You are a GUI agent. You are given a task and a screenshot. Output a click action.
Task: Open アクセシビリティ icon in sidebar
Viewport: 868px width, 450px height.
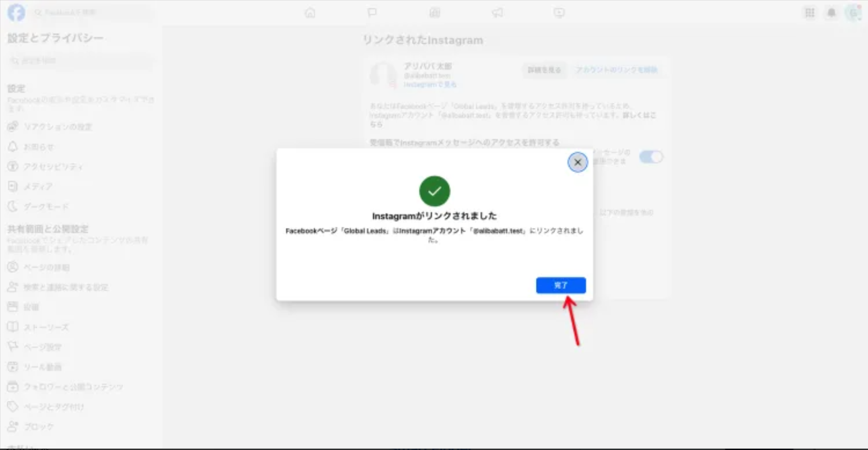tap(12, 166)
